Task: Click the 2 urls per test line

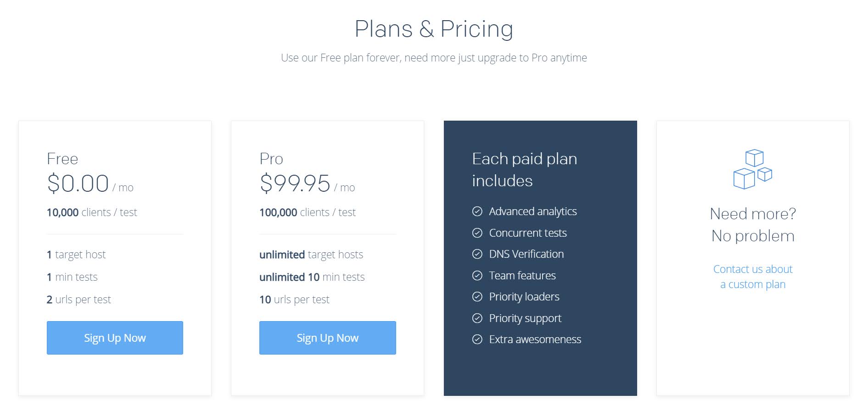Action: point(79,300)
